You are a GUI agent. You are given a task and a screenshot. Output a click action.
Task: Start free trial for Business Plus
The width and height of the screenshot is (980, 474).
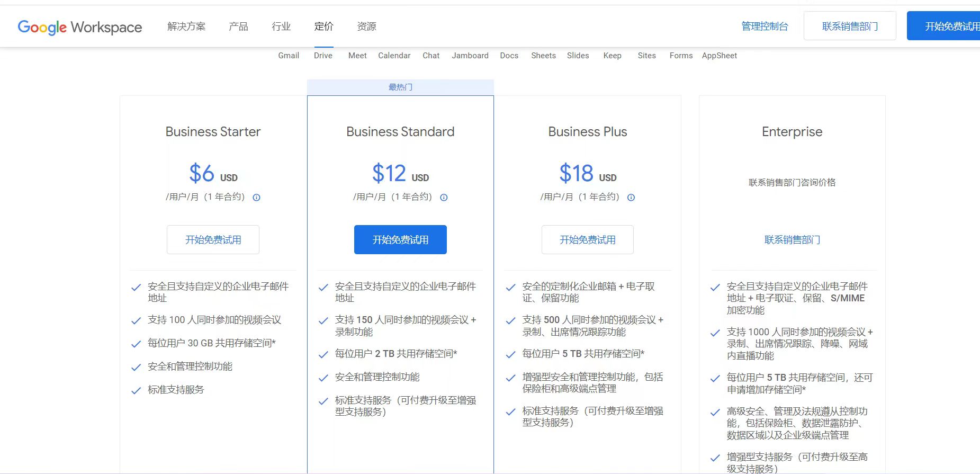pyautogui.click(x=588, y=240)
